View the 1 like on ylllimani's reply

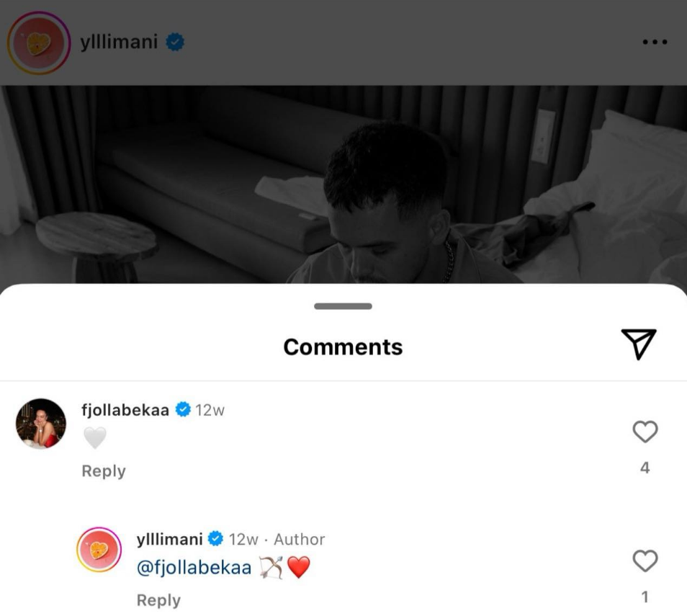coord(645,597)
